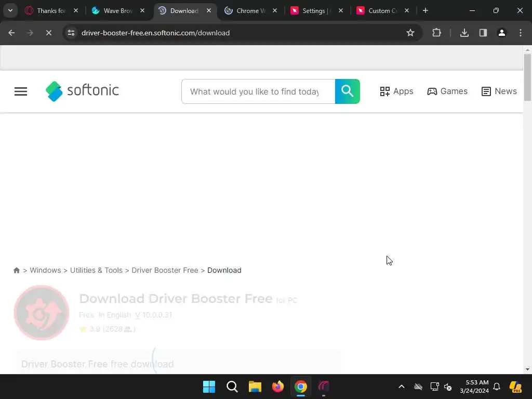Open the tab search dropdown arrow
532x399 pixels.
[x=10, y=10]
